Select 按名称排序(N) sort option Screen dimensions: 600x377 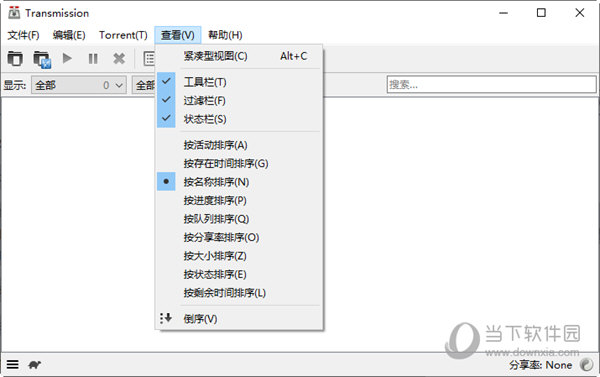click(x=240, y=182)
